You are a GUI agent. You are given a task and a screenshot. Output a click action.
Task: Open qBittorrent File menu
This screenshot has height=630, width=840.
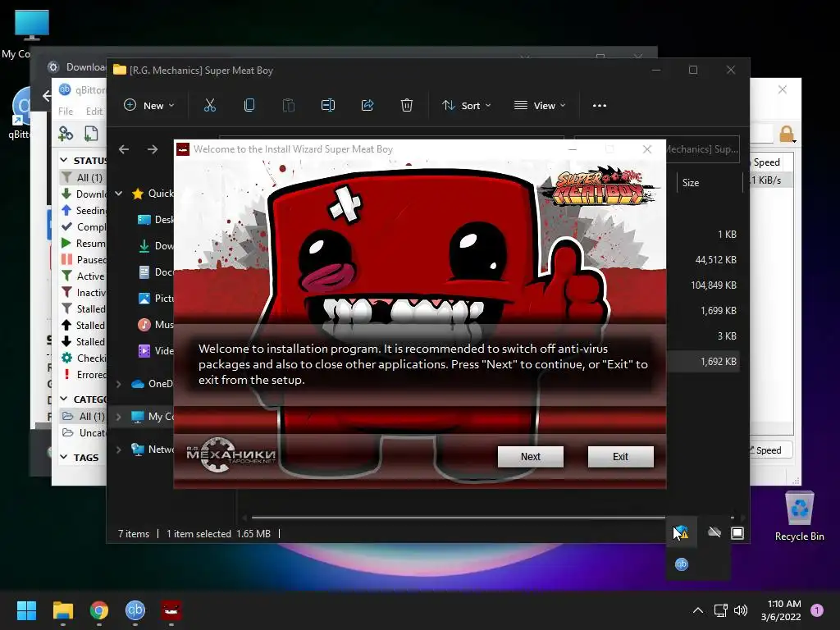point(66,111)
